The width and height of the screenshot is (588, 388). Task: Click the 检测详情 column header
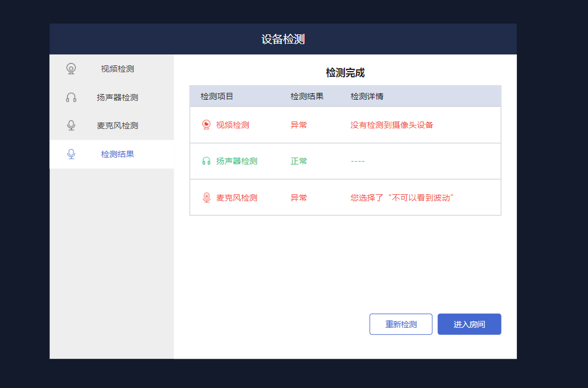pyautogui.click(x=367, y=96)
